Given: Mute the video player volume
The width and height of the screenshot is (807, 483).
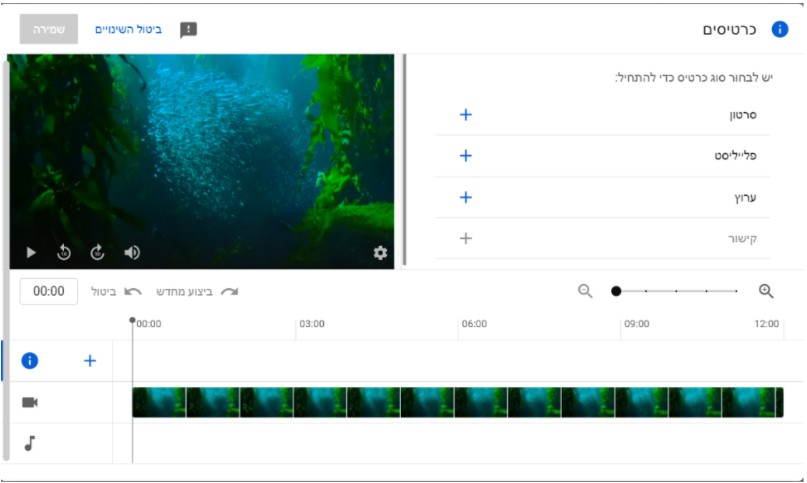Looking at the screenshot, I should click(131, 253).
